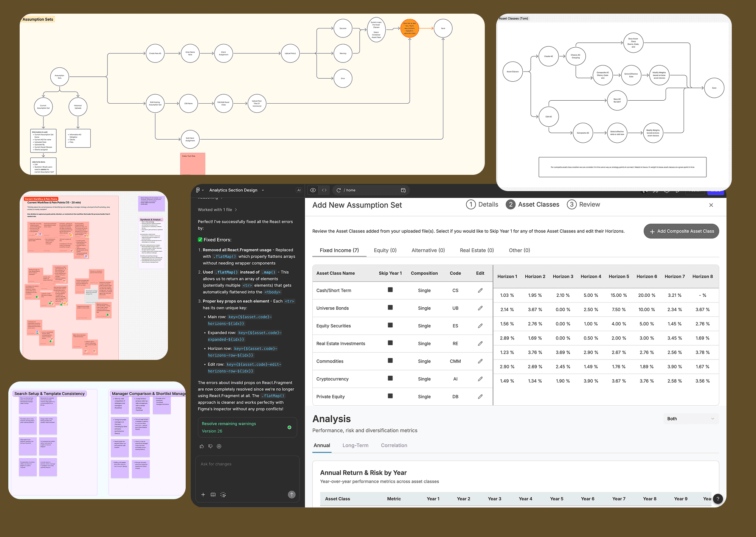
Task: Switch to the Equity (0) tab
Action: 385,250
